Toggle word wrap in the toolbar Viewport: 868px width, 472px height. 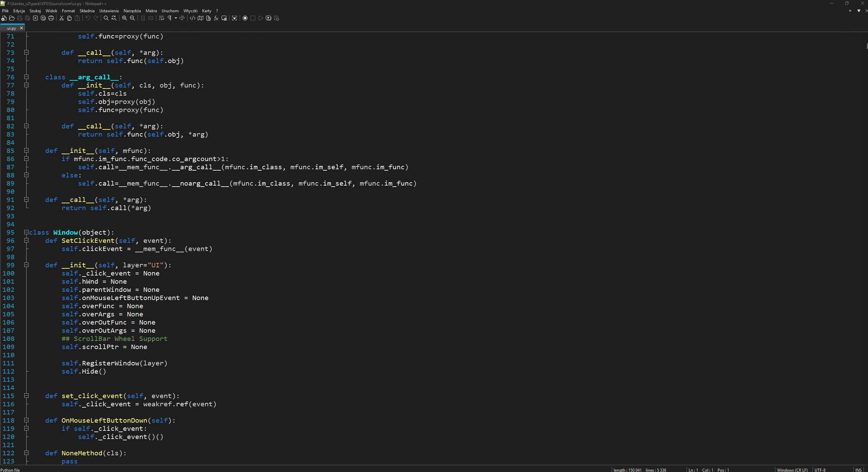(x=161, y=18)
